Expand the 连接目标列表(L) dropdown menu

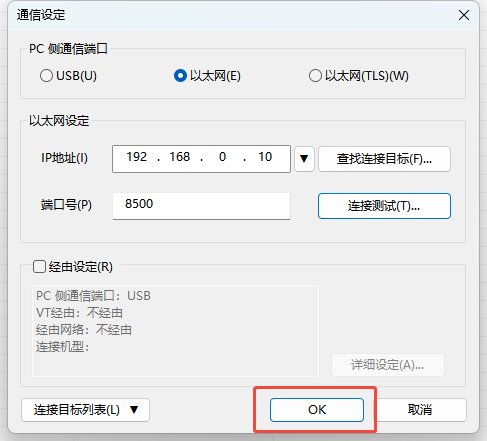pyautogui.click(x=85, y=410)
